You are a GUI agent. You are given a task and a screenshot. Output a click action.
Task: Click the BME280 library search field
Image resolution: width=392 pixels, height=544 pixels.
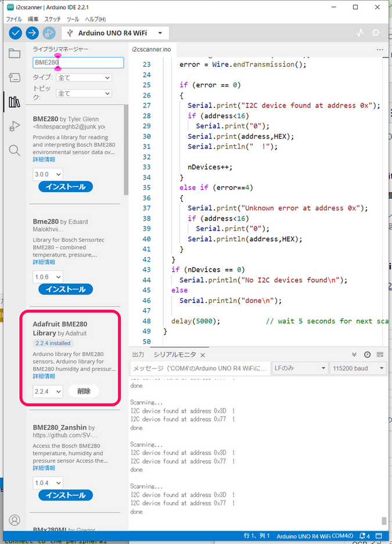[x=78, y=63]
